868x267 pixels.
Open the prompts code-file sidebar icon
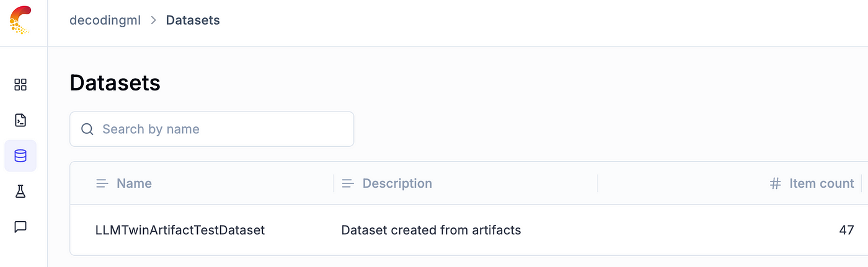click(x=20, y=120)
